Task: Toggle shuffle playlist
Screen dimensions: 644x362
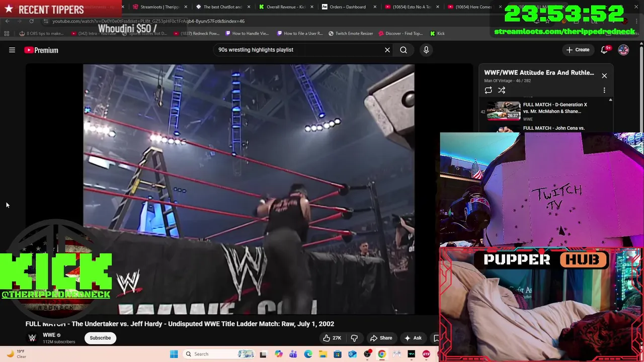Action: [x=502, y=90]
